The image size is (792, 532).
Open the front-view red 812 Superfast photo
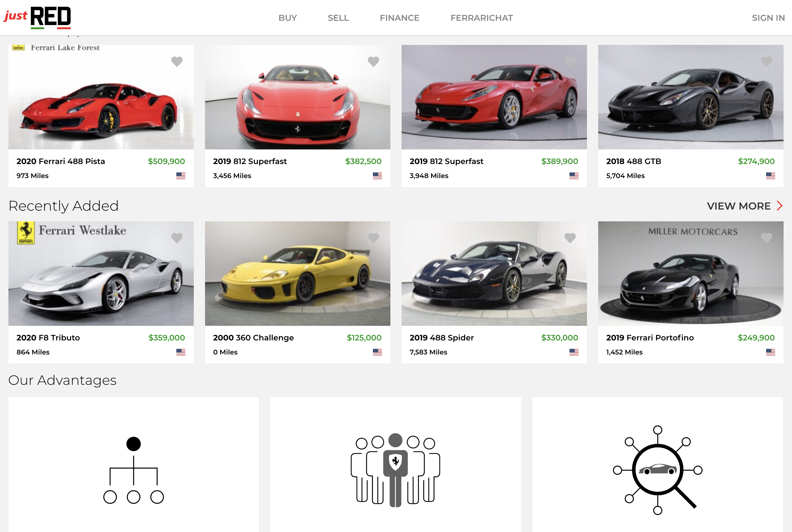297,97
